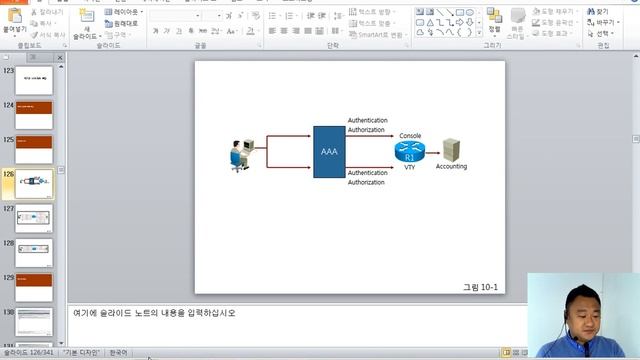Expand the shapes gallery More arrow
640x360 pixels.
[479, 32]
